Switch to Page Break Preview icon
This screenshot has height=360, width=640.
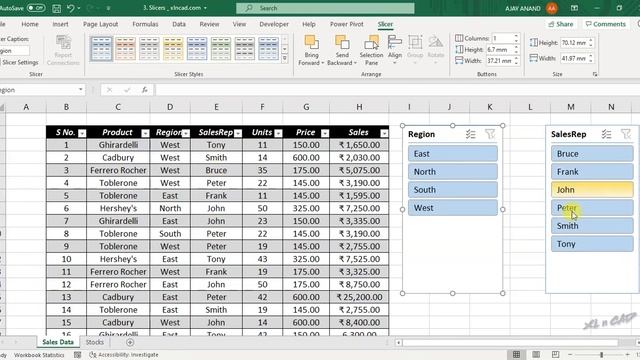pos(556,354)
